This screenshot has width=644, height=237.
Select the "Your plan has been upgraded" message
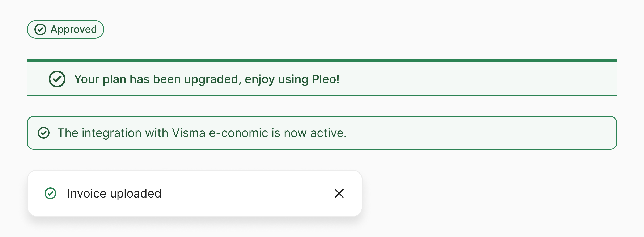tap(207, 79)
